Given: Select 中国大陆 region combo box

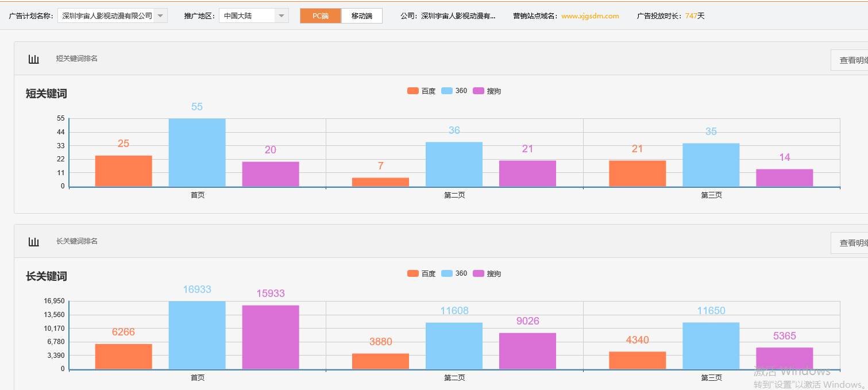Looking at the screenshot, I should (247, 16).
